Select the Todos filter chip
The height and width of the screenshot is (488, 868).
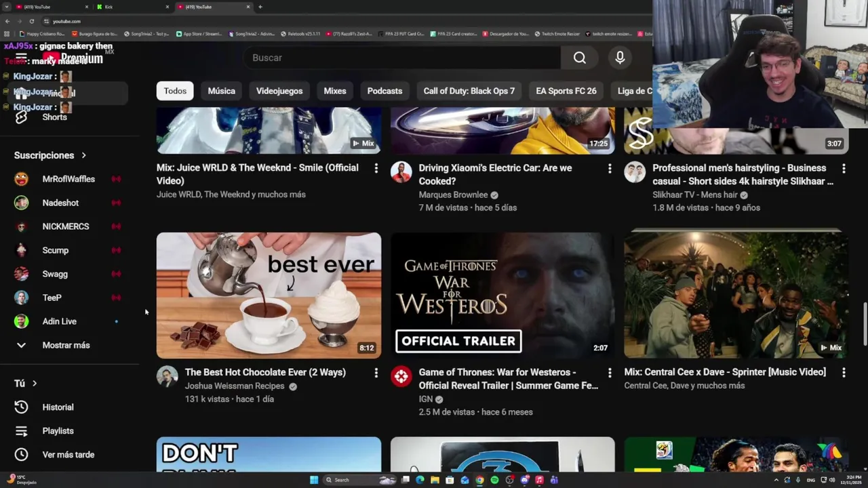pos(175,91)
